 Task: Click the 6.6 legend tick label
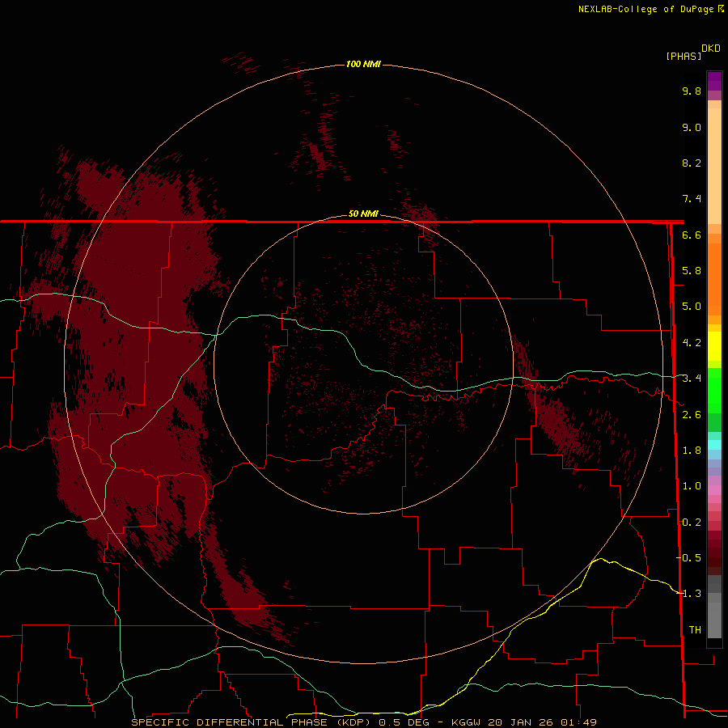(692, 235)
